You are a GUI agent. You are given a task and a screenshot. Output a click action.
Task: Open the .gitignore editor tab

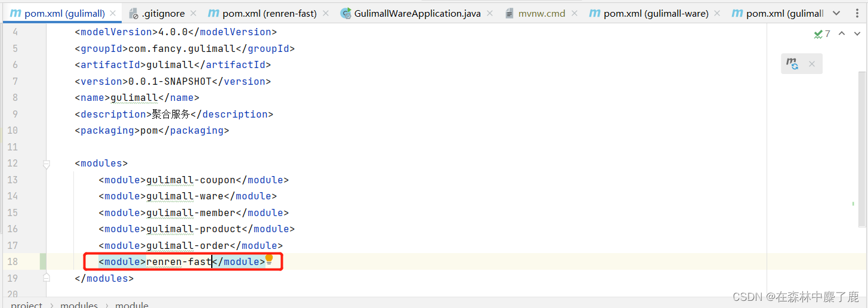click(x=162, y=13)
